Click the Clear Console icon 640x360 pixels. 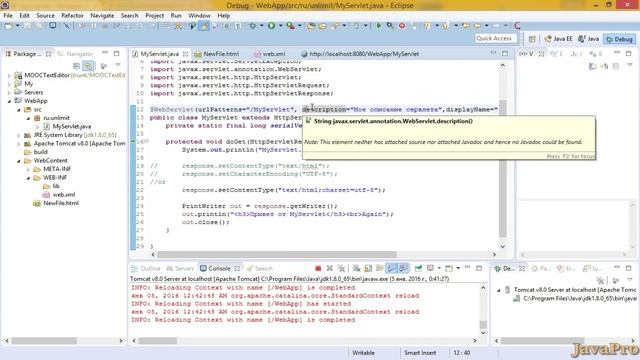pos(356,268)
